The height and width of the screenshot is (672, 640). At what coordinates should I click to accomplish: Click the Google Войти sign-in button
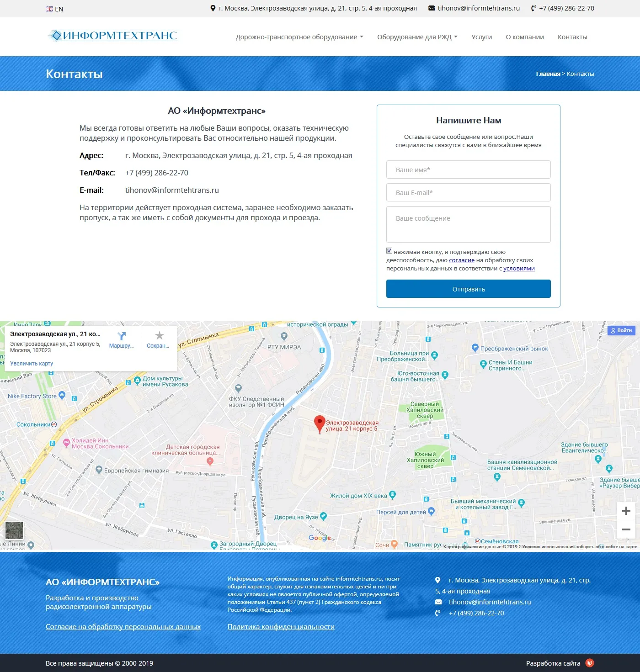coord(621,330)
